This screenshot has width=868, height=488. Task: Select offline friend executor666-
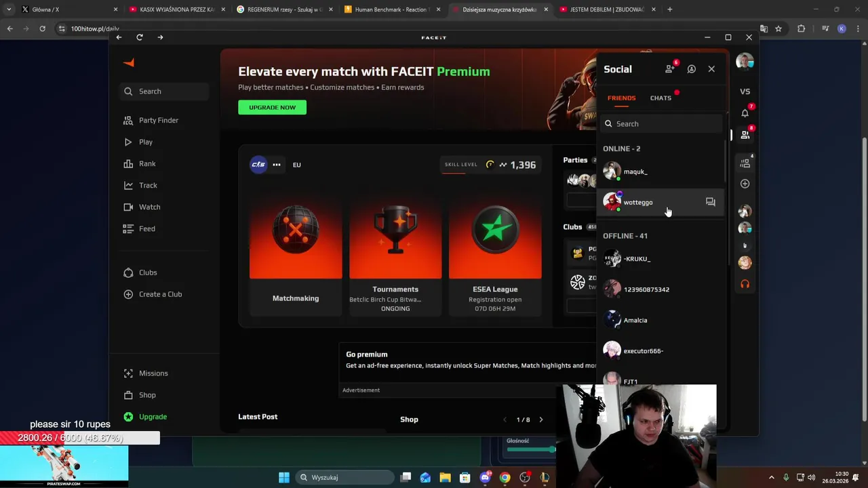point(661,351)
